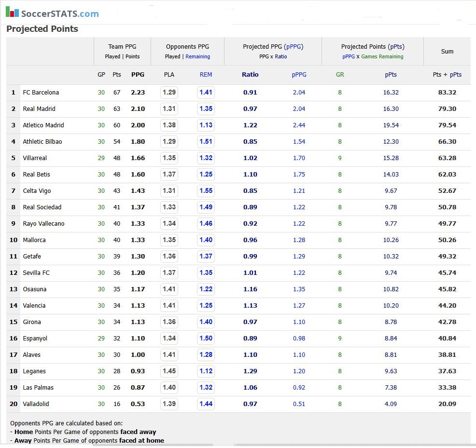Click the 'Projected Points' page heading
Image resolution: width=476 pixels, height=448 pixels.
point(42,29)
